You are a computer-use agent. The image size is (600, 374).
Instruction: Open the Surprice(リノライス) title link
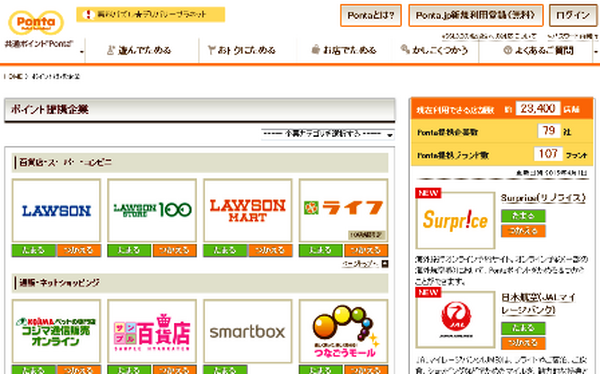point(543,198)
